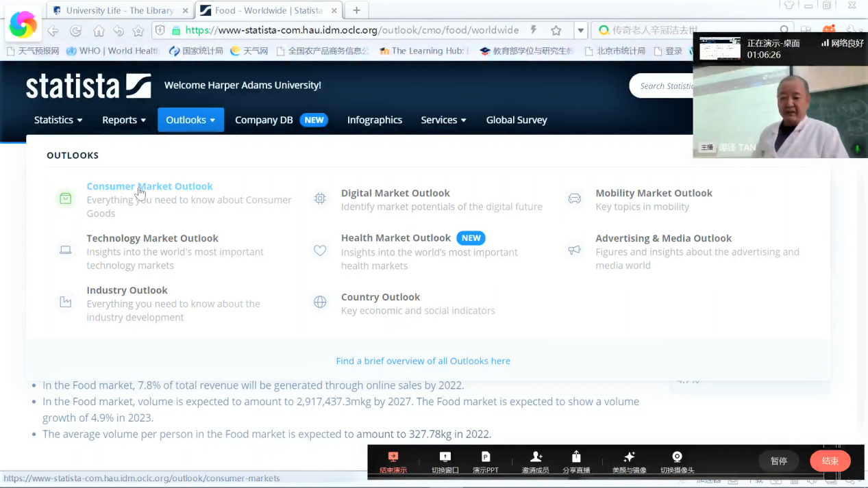
Task: Click the Technology Market Outlook laptop icon
Action: click(x=65, y=251)
